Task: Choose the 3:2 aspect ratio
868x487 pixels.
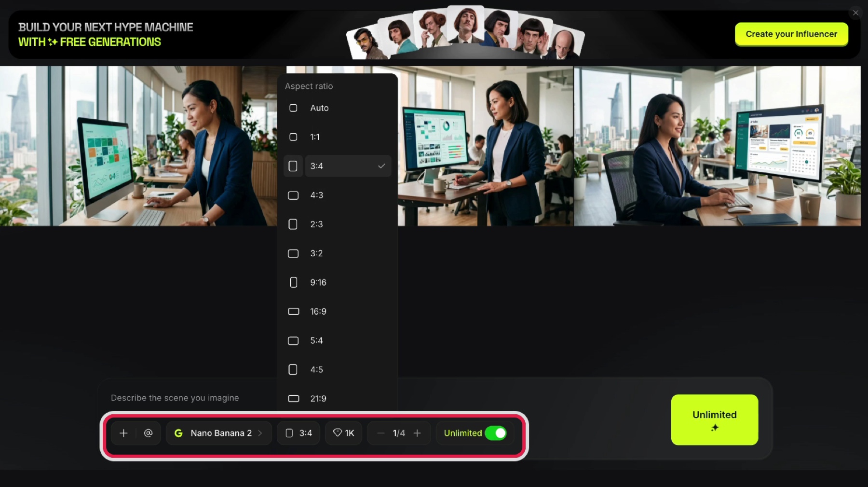Action: click(337, 253)
